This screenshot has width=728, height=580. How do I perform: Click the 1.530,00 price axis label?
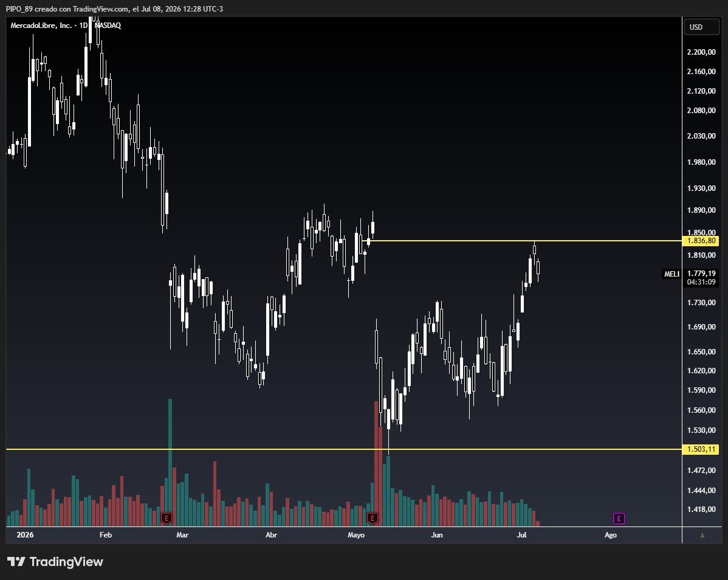[701, 430]
